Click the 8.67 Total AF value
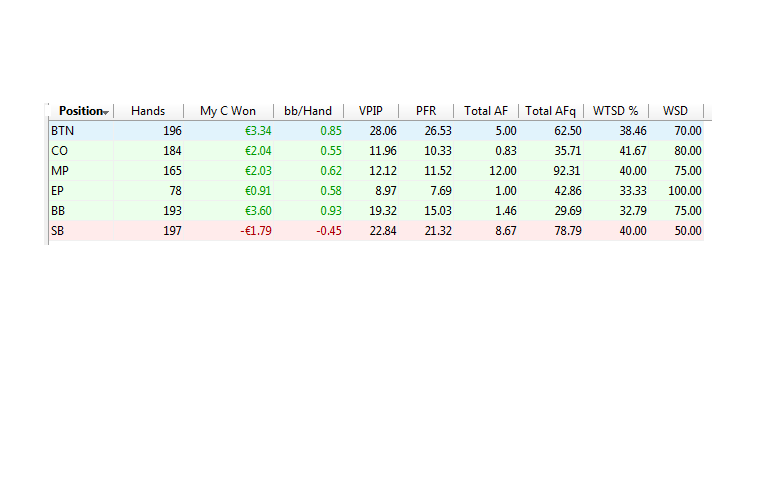 [x=506, y=231]
